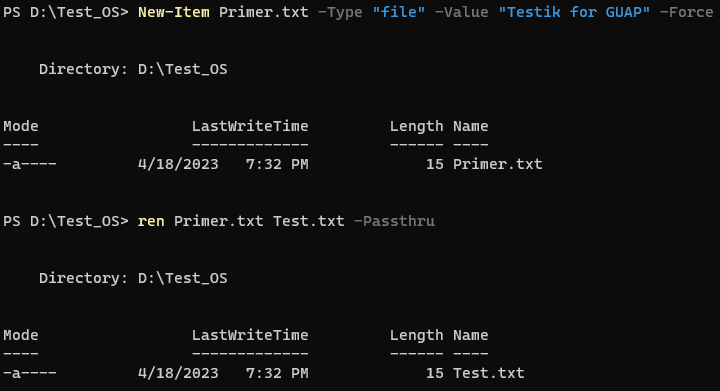
Task: Click the -Passthru parameter
Action: click(394, 221)
